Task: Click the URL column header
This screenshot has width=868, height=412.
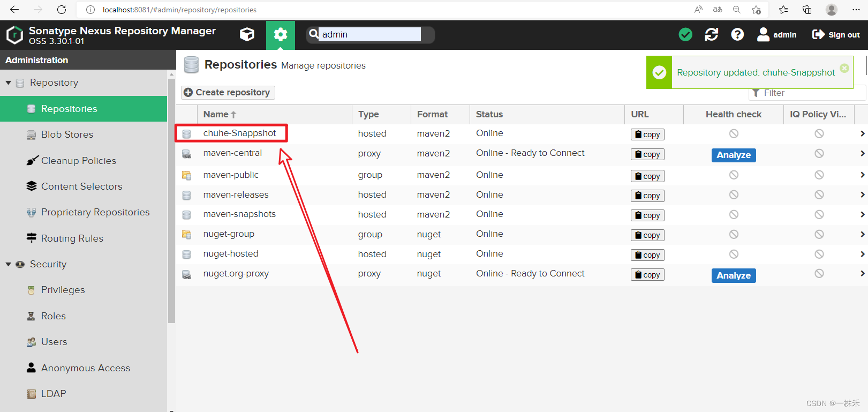Action: click(654, 114)
